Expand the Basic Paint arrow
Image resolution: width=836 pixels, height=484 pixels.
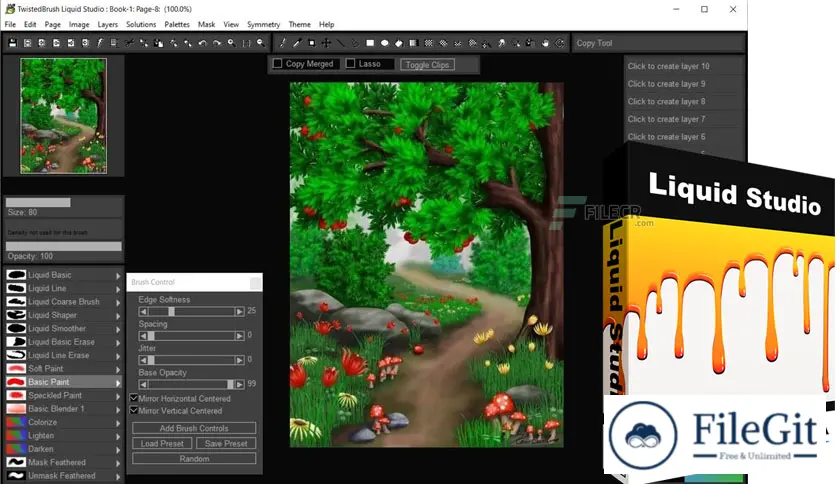tap(118, 382)
